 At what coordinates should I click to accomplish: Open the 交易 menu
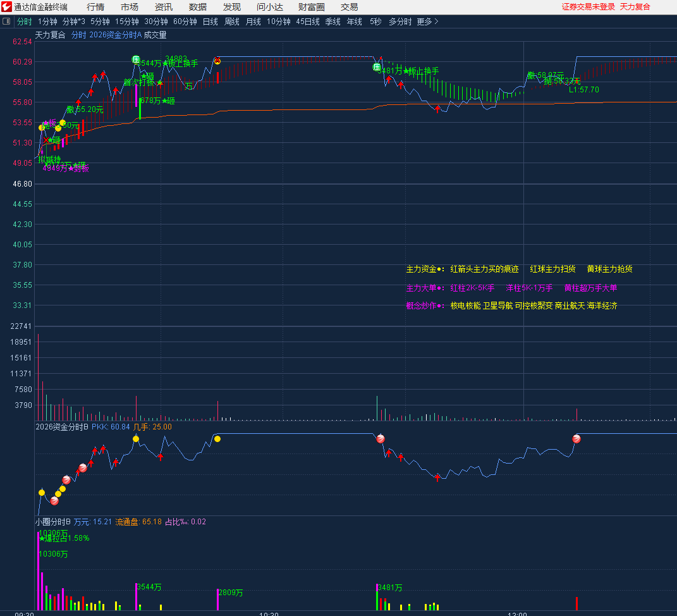pyautogui.click(x=350, y=7)
